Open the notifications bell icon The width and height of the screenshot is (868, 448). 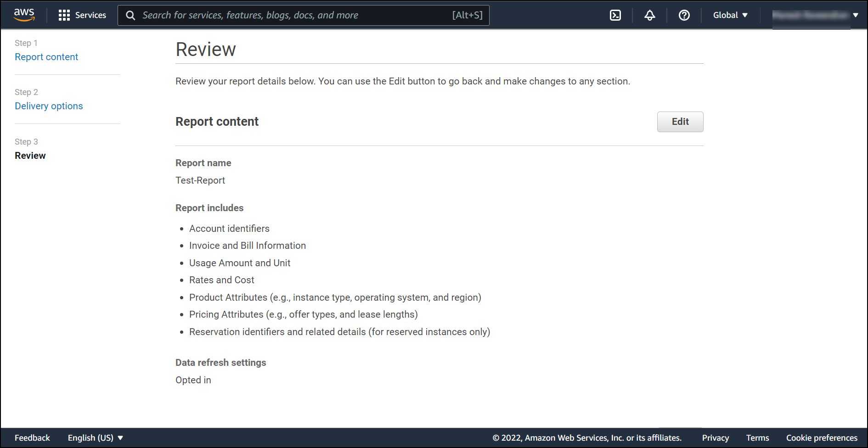[650, 15]
